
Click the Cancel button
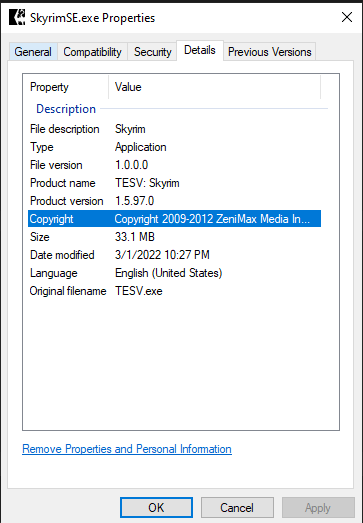click(x=237, y=508)
